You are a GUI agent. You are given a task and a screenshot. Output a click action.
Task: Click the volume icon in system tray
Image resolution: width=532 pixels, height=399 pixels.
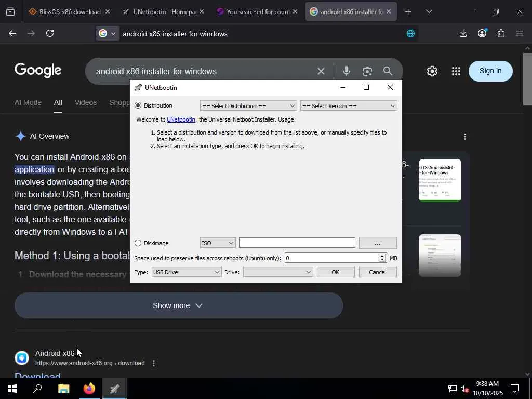pyautogui.click(x=464, y=389)
